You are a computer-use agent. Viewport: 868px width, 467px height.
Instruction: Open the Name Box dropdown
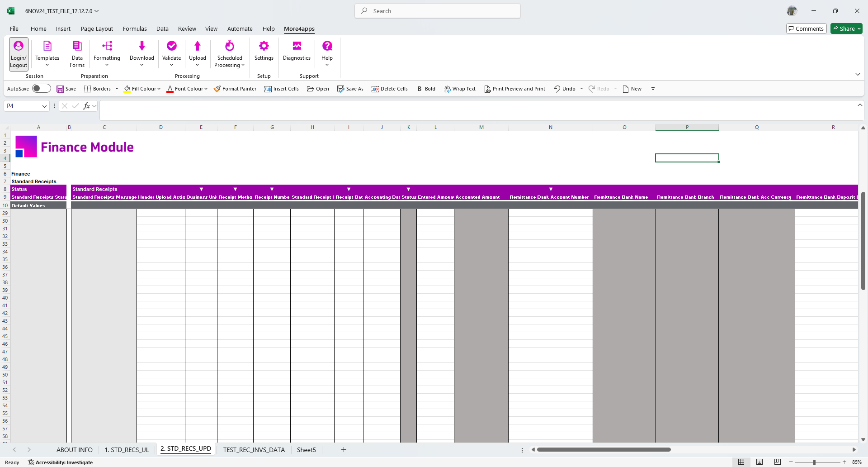pos(44,106)
